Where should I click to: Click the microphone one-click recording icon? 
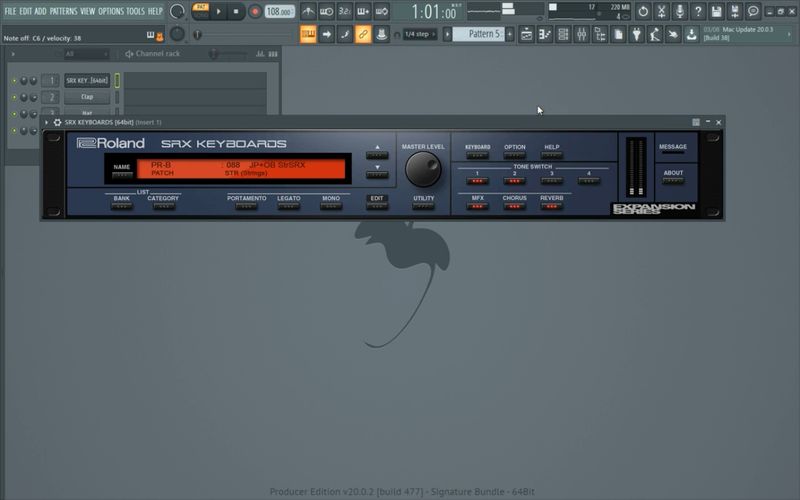(x=680, y=11)
